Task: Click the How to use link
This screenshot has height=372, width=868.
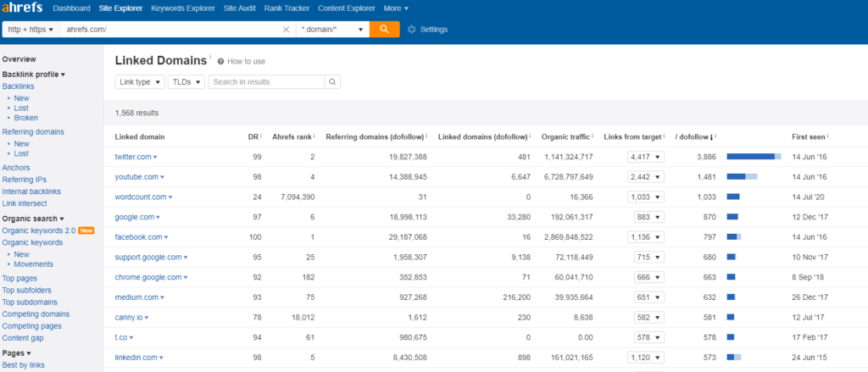Action: [x=247, y=62]
